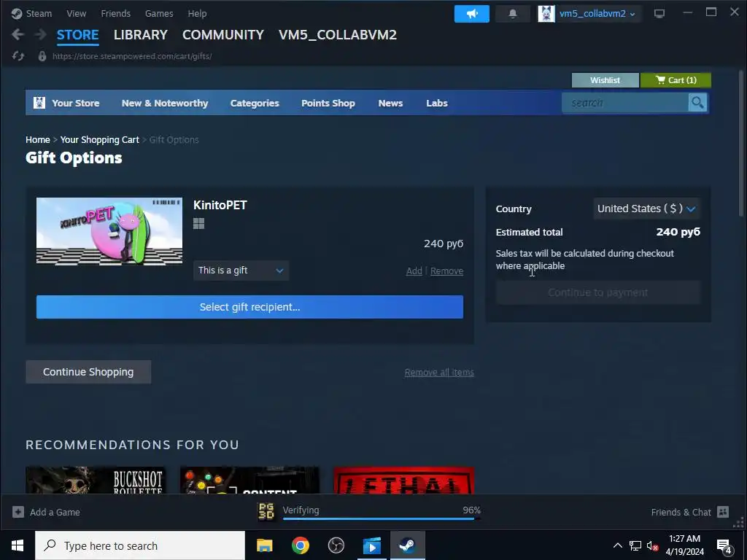Open the Buckshot Roulette recommendation
The width and height of the screenshot is (747, 560).
[x=96, y=480]
